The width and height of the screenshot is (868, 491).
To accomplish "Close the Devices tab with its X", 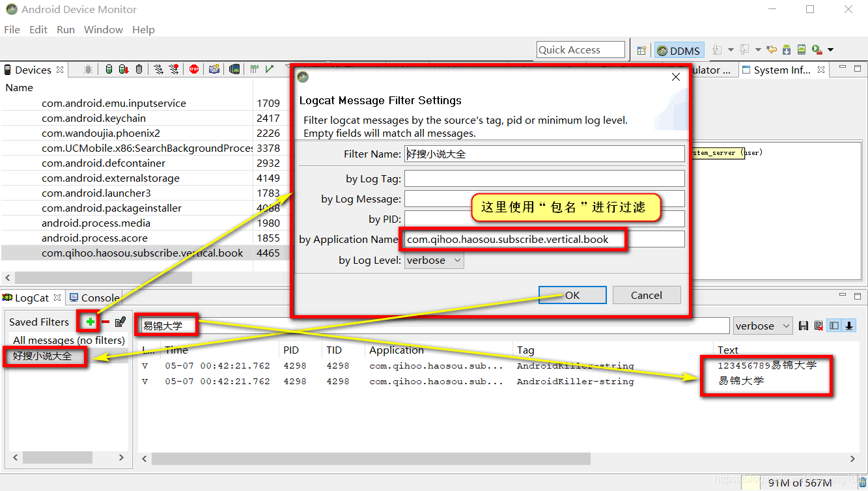I will click(x=60, y=70).
